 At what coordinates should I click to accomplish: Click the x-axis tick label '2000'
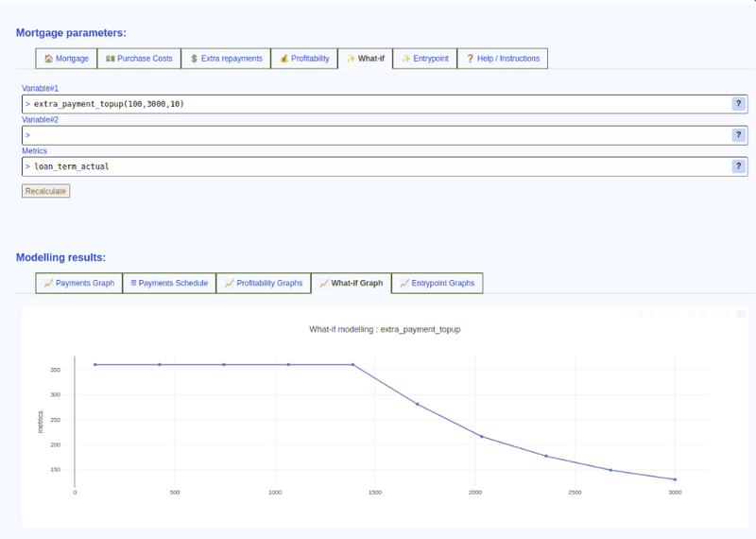pos(475,493)
